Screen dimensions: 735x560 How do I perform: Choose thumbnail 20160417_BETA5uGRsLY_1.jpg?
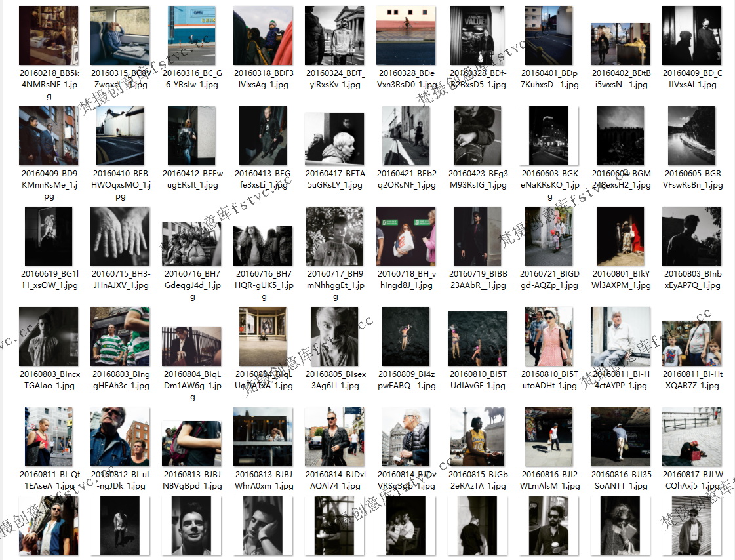coord(334,139)
